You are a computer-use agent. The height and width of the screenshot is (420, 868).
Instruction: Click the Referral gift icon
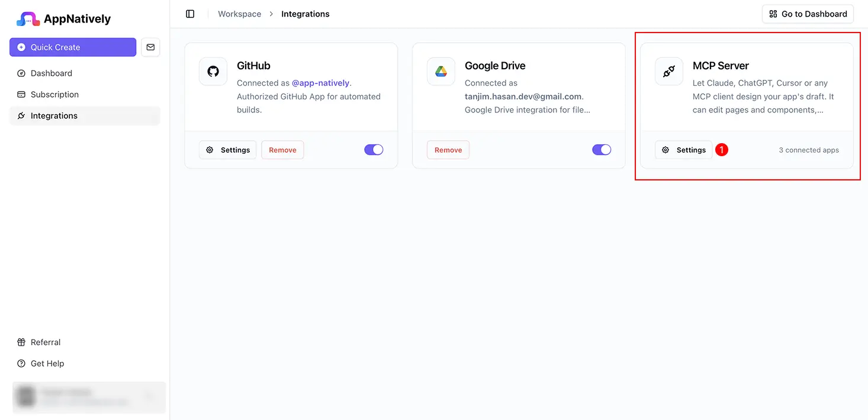21,343
